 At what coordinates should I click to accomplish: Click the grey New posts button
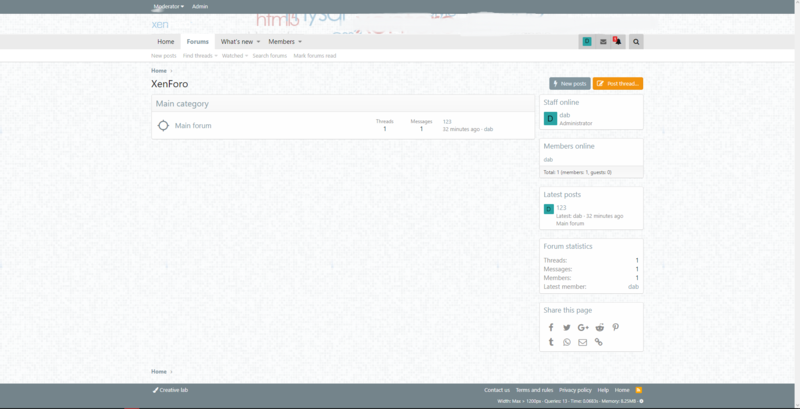tap(570, 84)
